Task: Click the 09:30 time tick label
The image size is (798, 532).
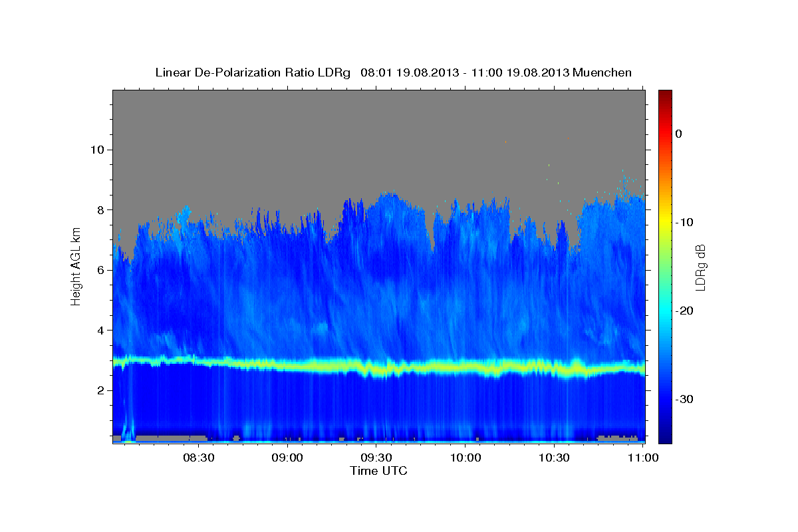Action: point(376,458)
